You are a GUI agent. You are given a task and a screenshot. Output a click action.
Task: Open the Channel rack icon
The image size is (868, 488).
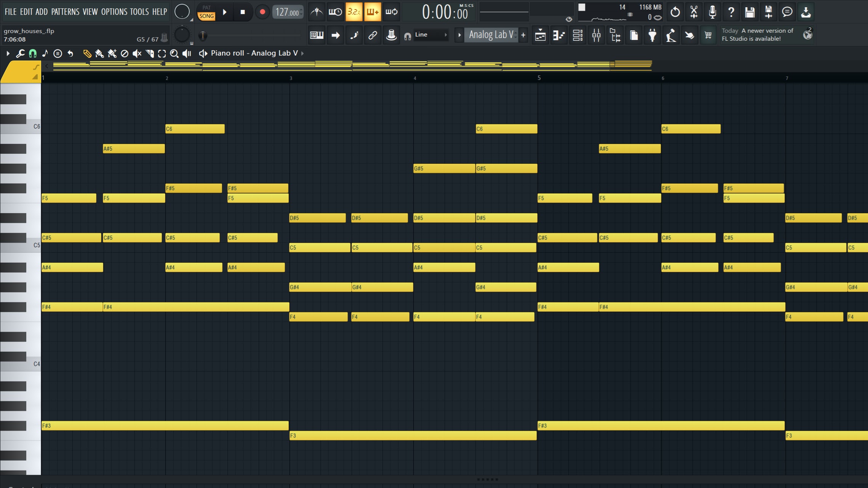(578, 35)
